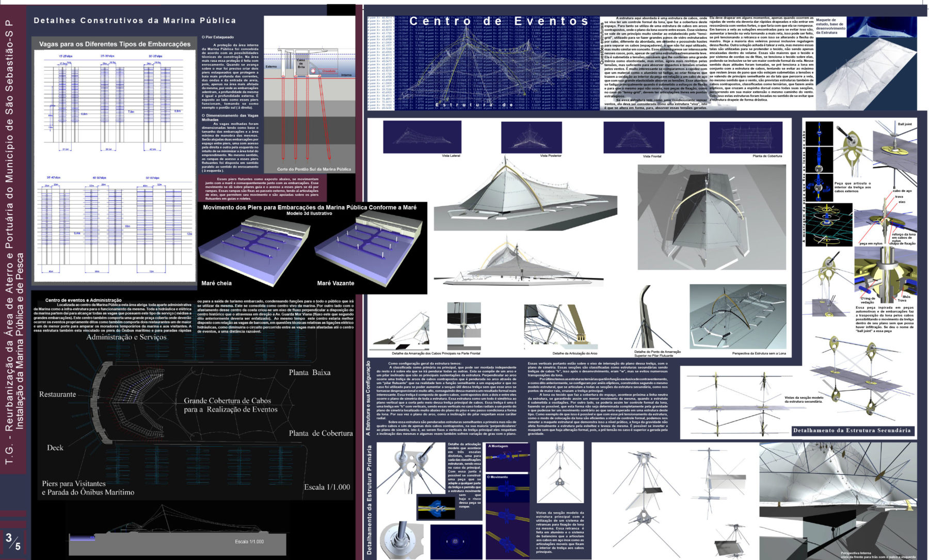
Task: Click the 'Ilhós' callout label
Action: [x=907, y=297]
